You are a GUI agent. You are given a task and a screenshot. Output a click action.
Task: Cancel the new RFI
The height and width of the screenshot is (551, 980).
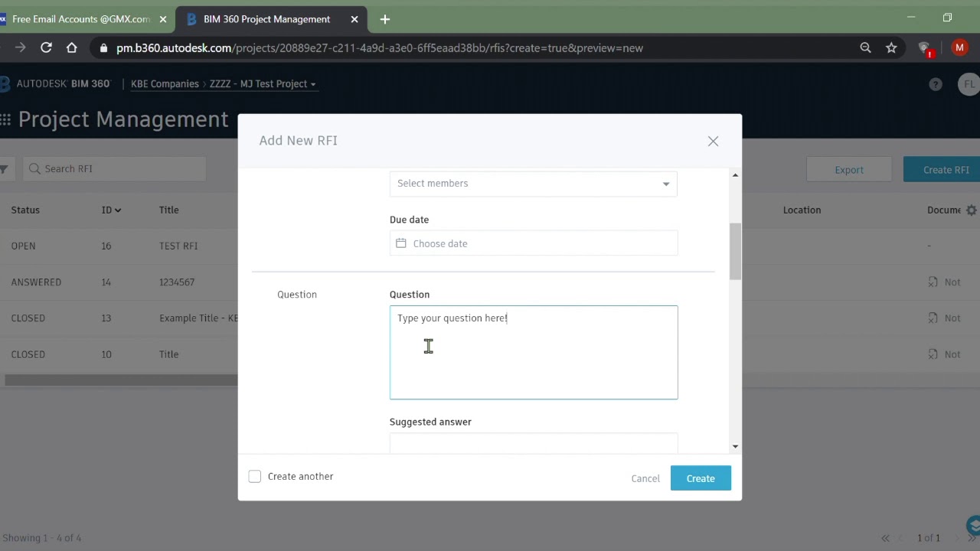(645, 478)
